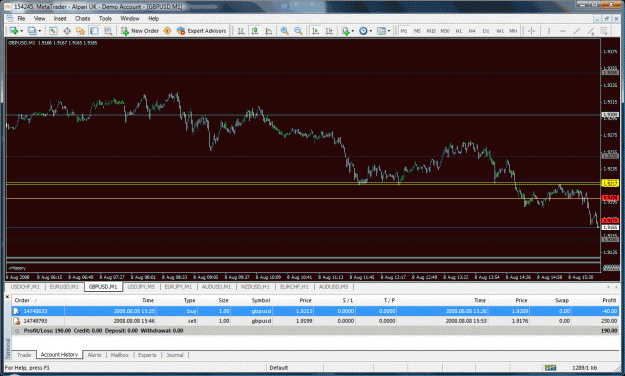Open the Charts menu
The width and height of the screenshot is (625, 376).
(83, 18)
